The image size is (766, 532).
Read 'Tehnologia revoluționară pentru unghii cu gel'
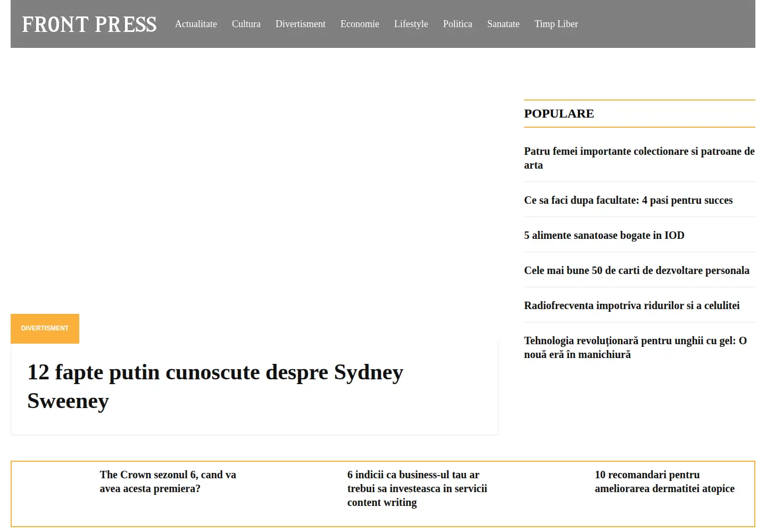[636, 347]
